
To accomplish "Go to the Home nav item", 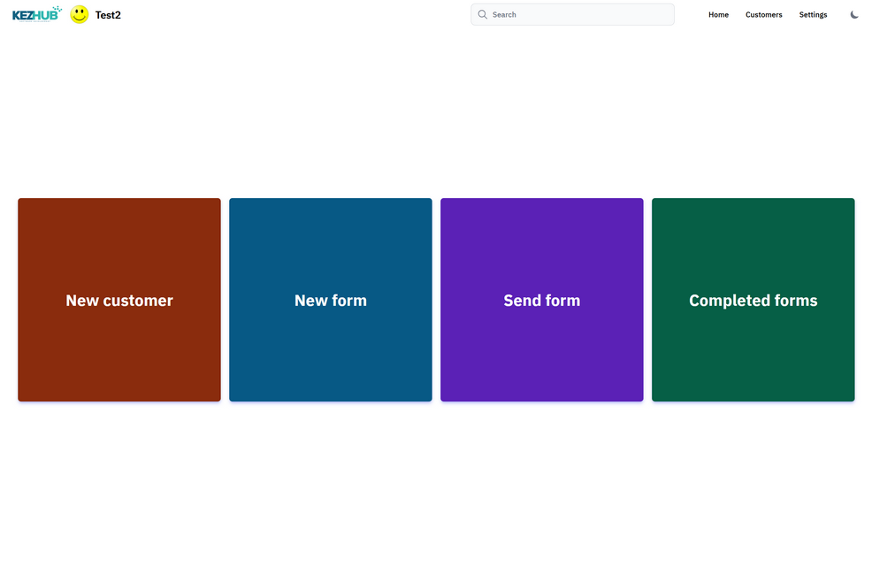I will pos(718,15).
